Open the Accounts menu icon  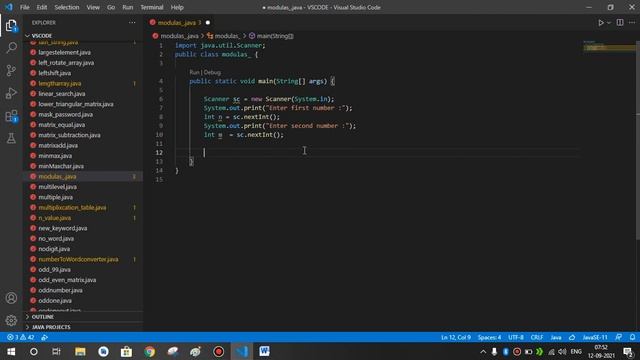click(11, 298)
